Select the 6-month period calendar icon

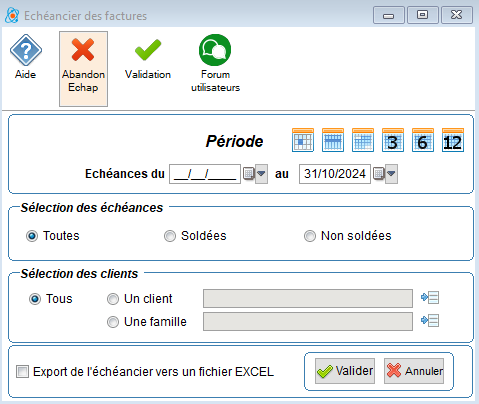pyautogui.click(x=423, y=140)
